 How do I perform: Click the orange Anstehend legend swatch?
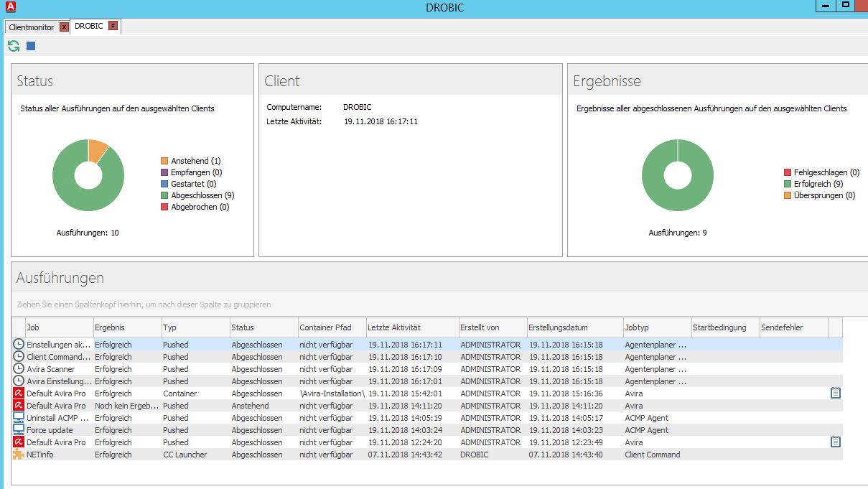[164, 161]
